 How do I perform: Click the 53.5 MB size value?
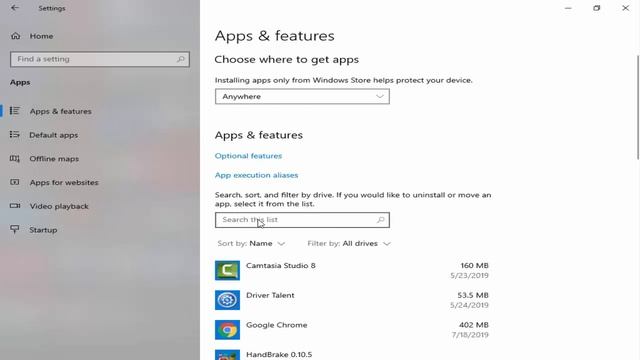473,295
